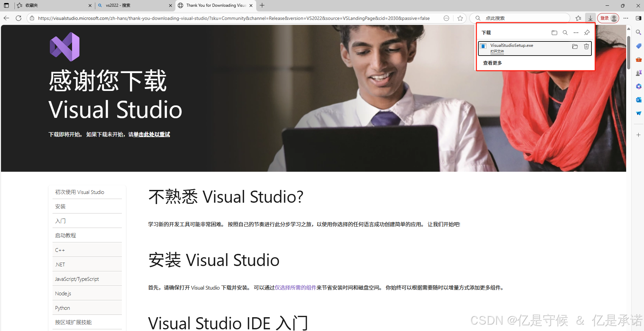Viewport: 644px width, 331px height.
Task: Open sidebar tools briefcase icon
Action: [639, 59]
